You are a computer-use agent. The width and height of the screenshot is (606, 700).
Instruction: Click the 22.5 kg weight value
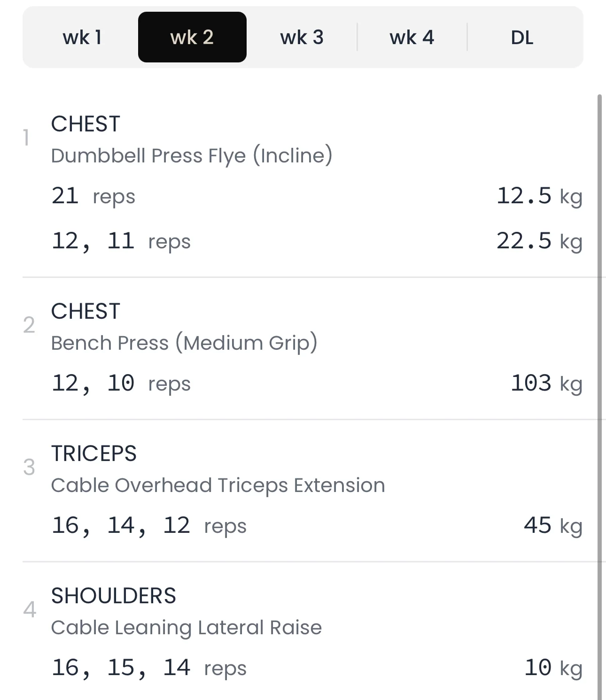click(x=539, y=241)
